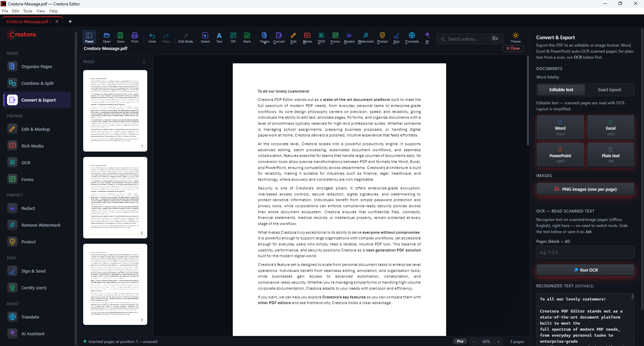Open Combine & Split in sidebar
This screenshot has width=644, height=346.
[37, 83]
